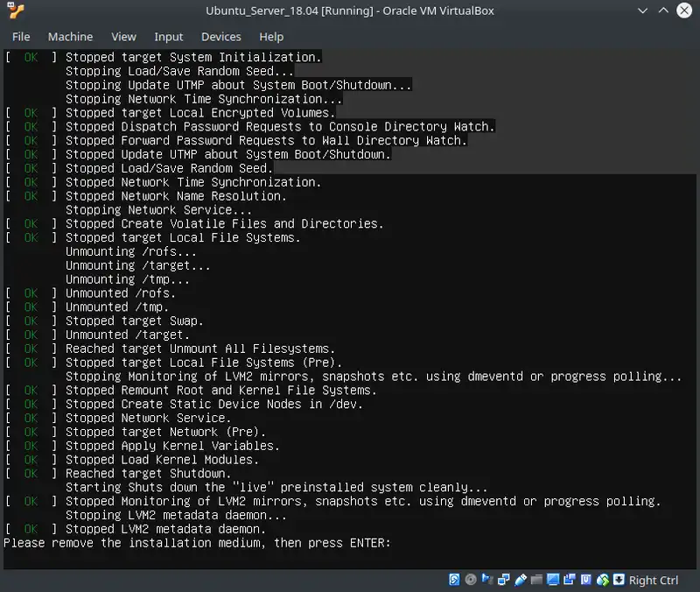The height and width of the screenshot is (592, 700).
Task: Click the mouse integration status icon
Action: (x=603, y=580)
